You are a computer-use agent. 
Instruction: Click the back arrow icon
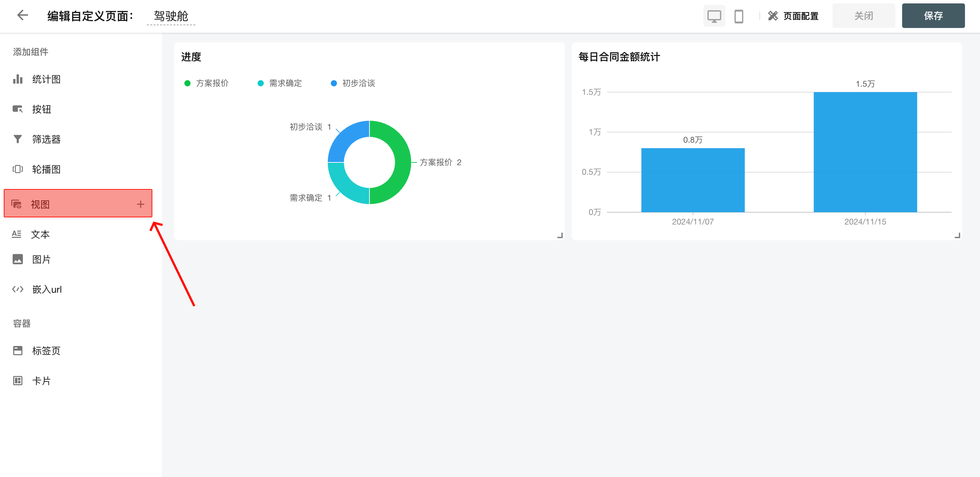pyautogui.click(x=23, y=15)
